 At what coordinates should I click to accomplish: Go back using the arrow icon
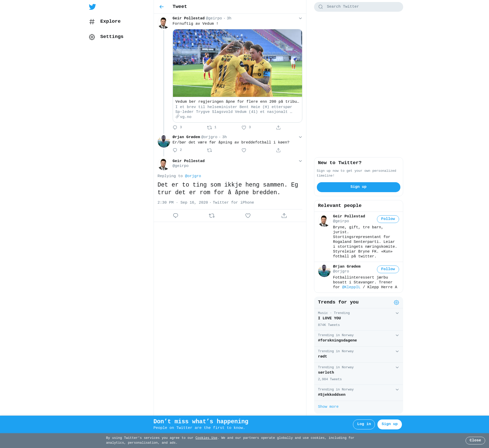(x=161, y=7)
